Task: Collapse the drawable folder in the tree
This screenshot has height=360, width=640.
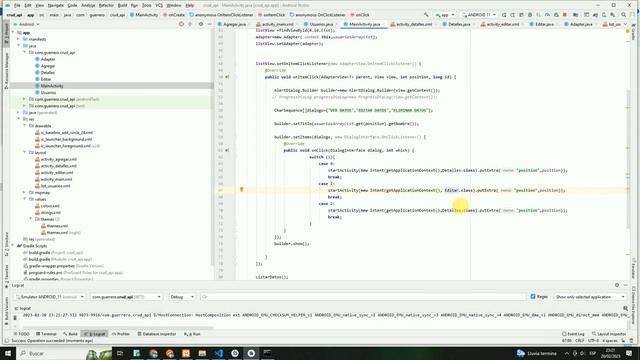Action: click(x=24, y=126)
